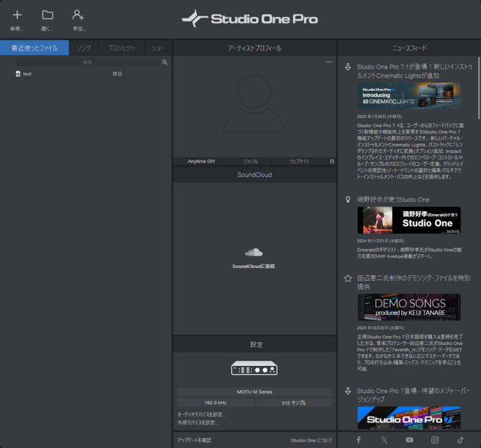Open the YouTube icon in footer

point(409,440)
